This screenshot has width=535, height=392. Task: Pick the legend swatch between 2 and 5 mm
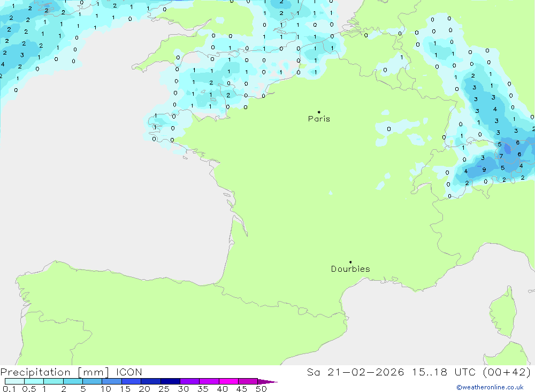coord(73,381)
